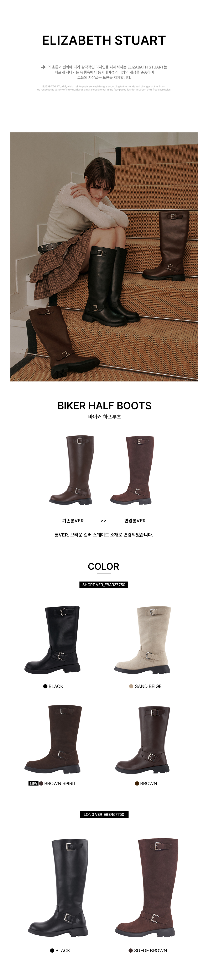Viewport: 208px width, 980px height.
Task: Pick the BROWN SPIRIT color dot
Action: [41, 783]
